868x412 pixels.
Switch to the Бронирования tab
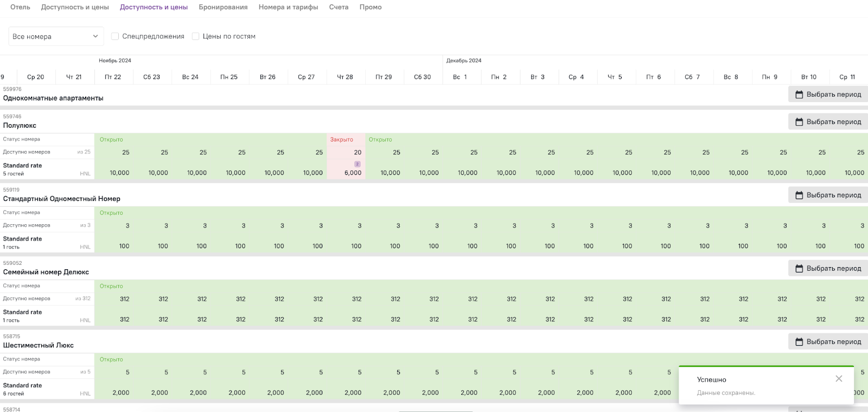coord(223,7)
